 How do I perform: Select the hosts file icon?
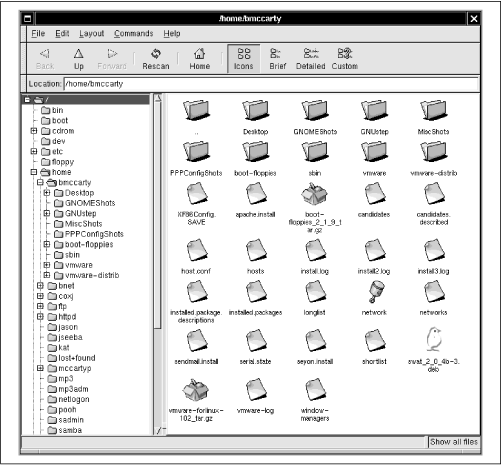click(256, 250)
